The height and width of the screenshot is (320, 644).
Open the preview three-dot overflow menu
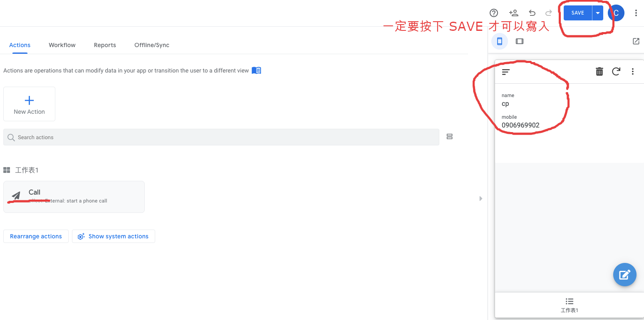coord(633,72)
